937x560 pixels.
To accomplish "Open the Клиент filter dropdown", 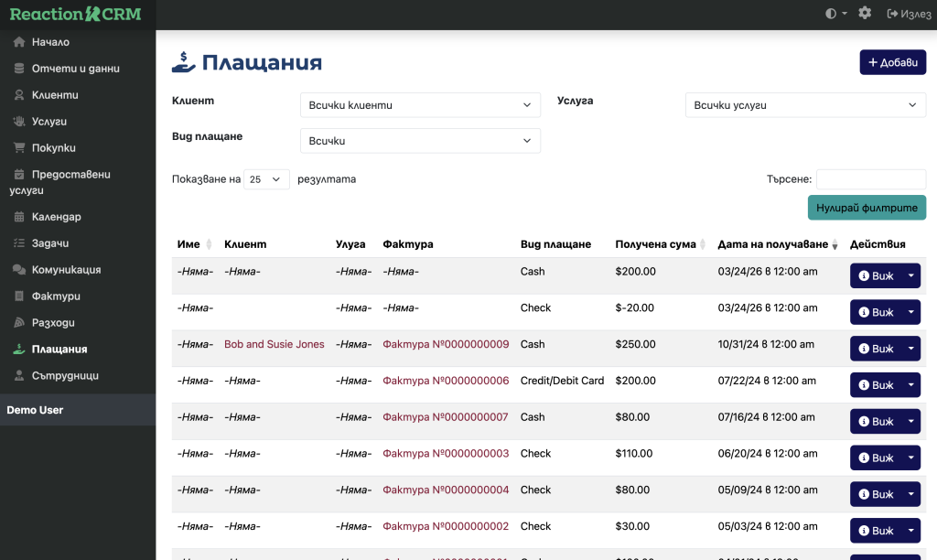I will tap(420, 105).
